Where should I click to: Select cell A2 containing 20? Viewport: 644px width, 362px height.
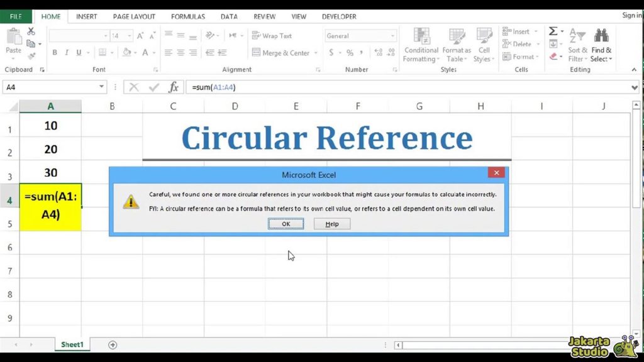pos(50,148)
